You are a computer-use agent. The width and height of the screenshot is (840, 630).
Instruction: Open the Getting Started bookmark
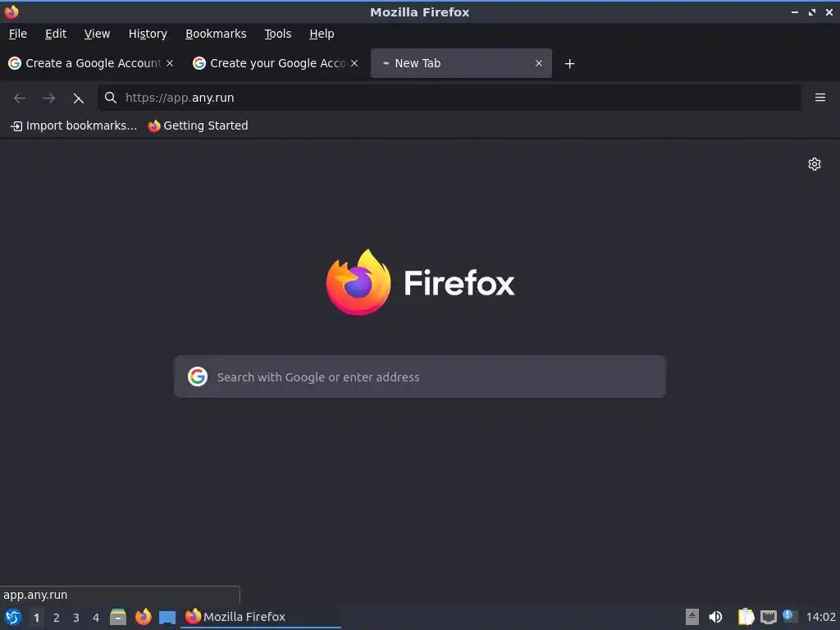pos(199,126)
